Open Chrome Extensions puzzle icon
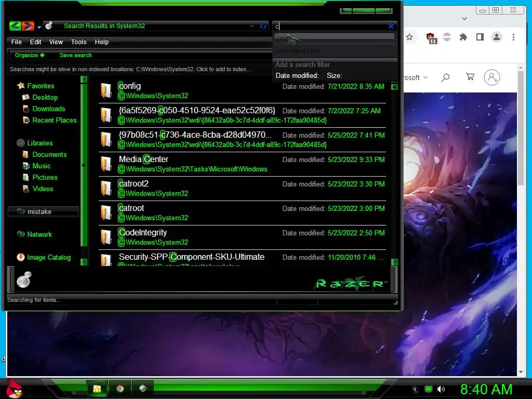 [x=463, y=37]
